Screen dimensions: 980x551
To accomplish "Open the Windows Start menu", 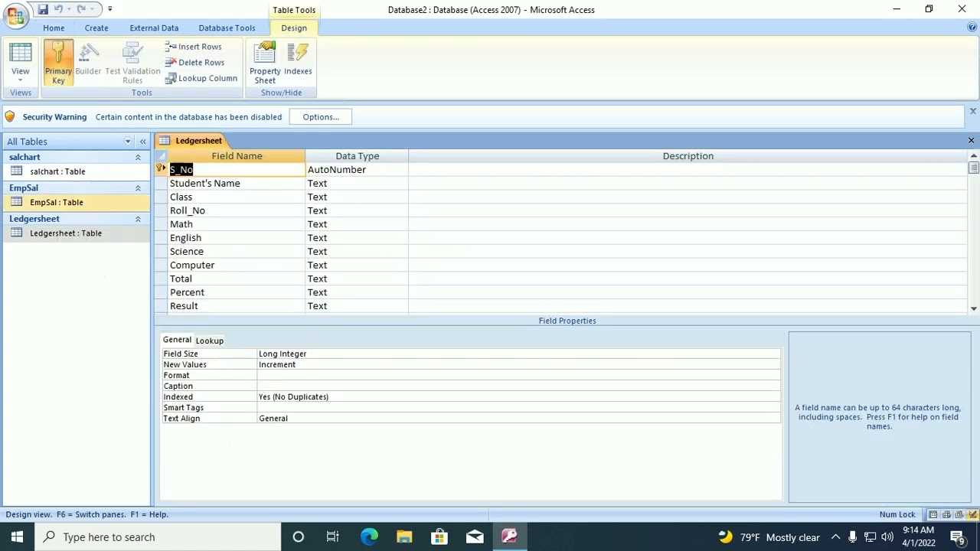I will click(x=17, y=537).
